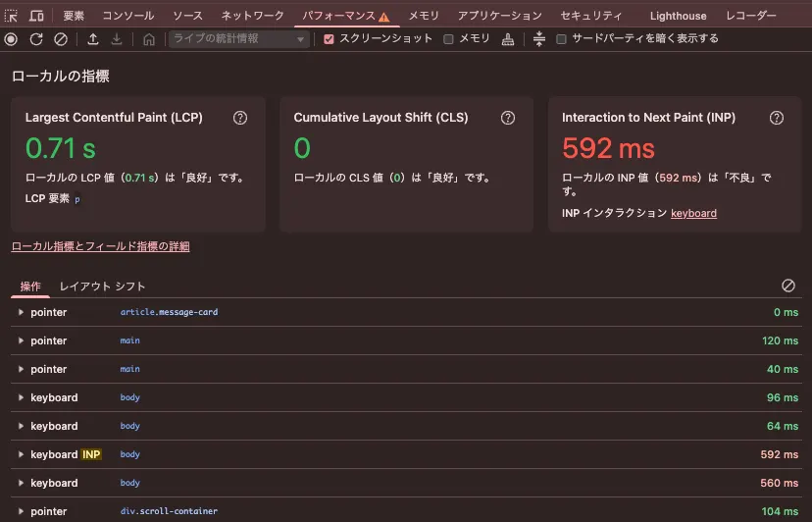This screenshot has height=522, width=812.
Task: Uncheck the スクリーンショット checkbox
Action: 329,39
